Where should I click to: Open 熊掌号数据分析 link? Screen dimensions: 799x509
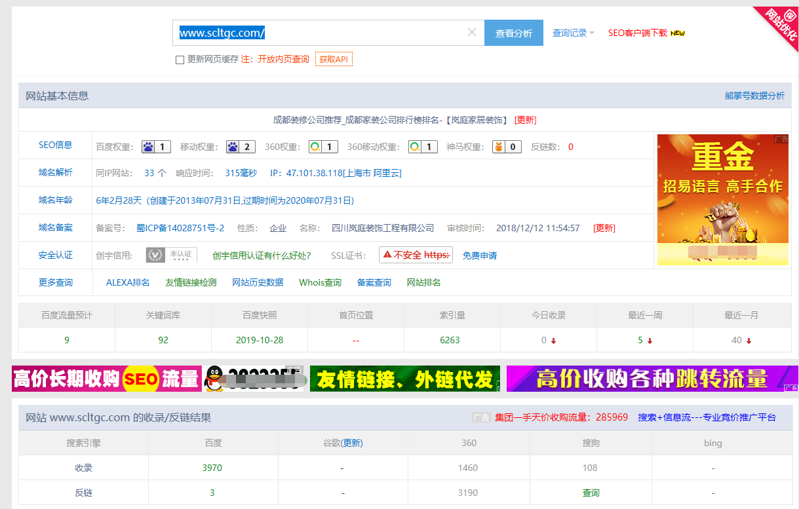pos(755,96)
